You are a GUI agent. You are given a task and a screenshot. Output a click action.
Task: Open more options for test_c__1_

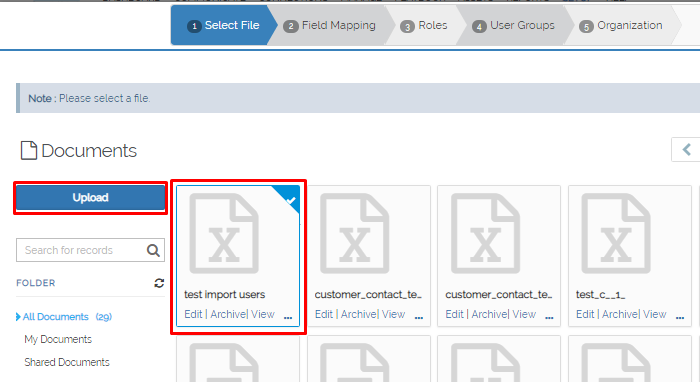680,317
